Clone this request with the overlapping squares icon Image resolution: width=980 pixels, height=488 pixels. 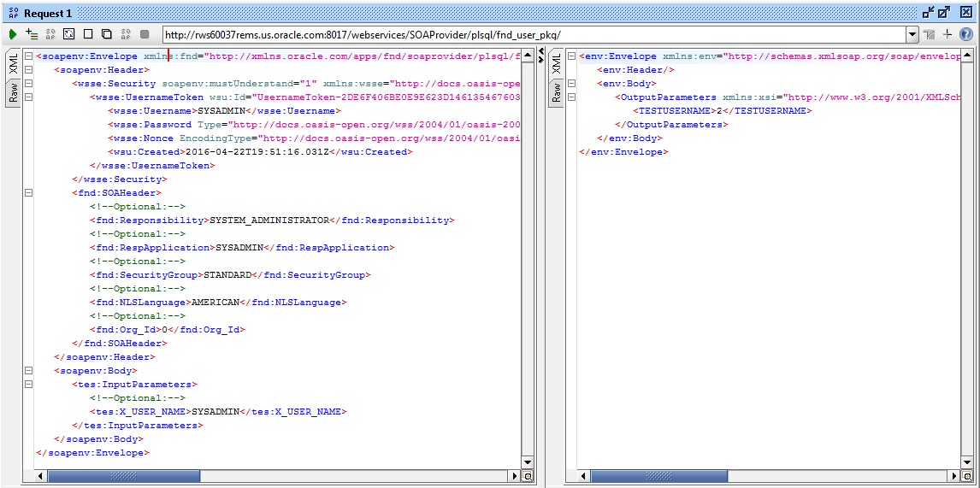click(x=106, y=34)
